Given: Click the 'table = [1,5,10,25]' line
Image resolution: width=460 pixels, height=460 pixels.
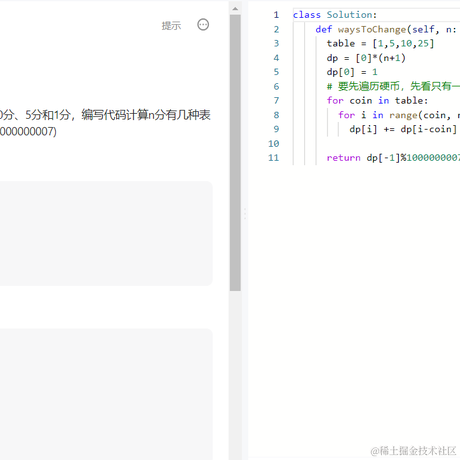Looking at the screenshot, I should (x=380, y=43).
